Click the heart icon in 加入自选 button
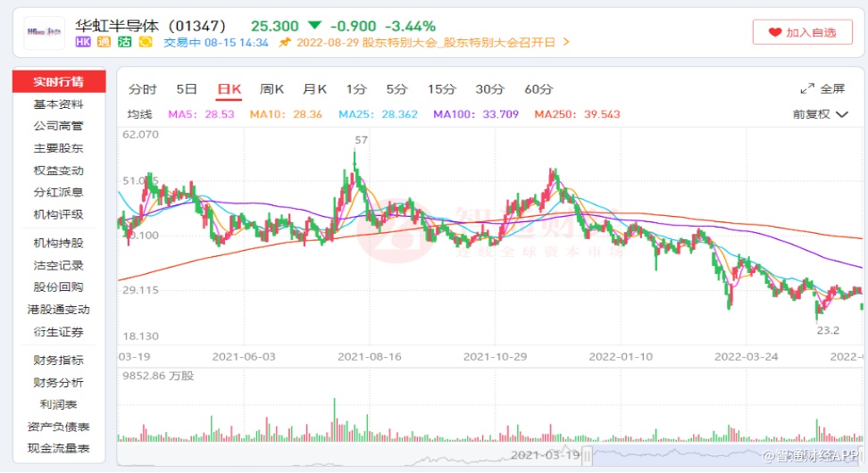 pos(775,33)
